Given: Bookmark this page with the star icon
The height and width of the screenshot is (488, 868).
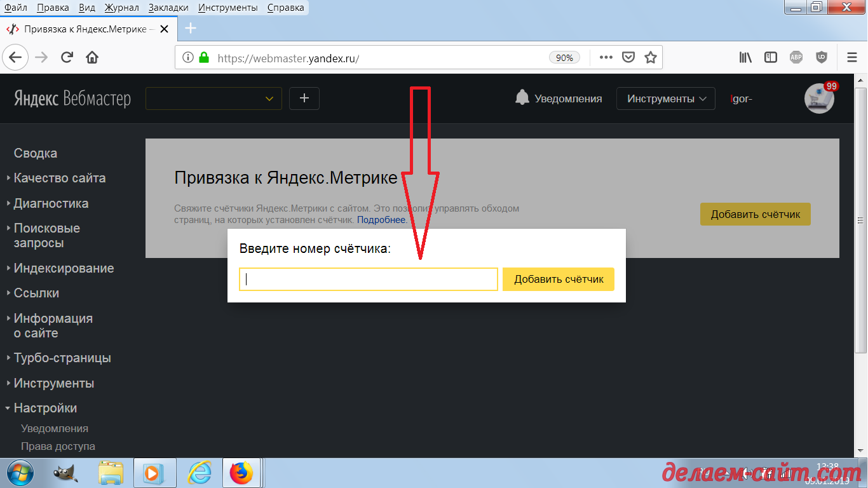Looking at the screenshot, I should click(x=650, y=57).
